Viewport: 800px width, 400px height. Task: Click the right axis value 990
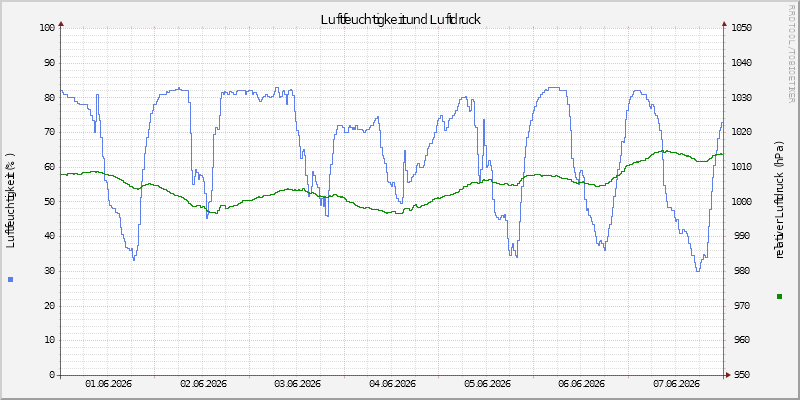(743, 237)
